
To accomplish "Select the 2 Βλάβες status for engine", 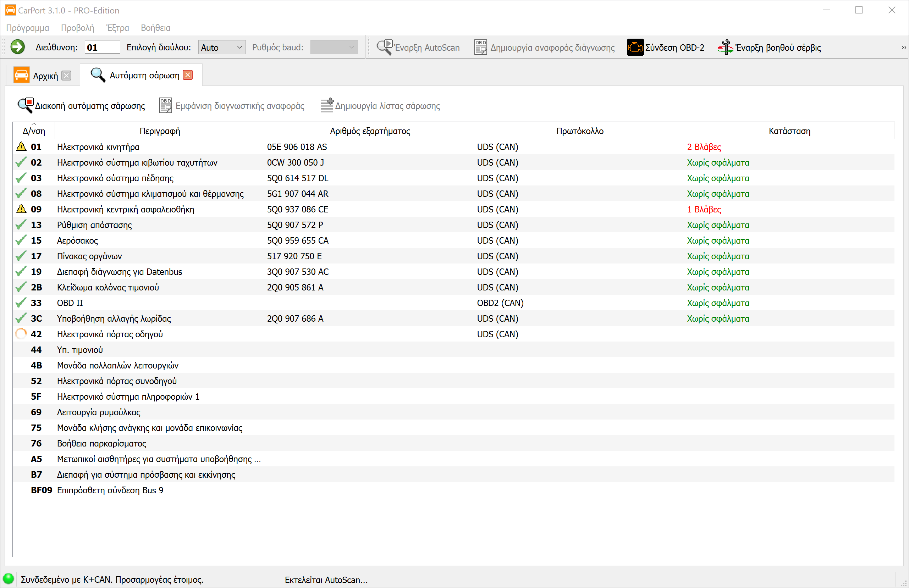I will 704,147.
